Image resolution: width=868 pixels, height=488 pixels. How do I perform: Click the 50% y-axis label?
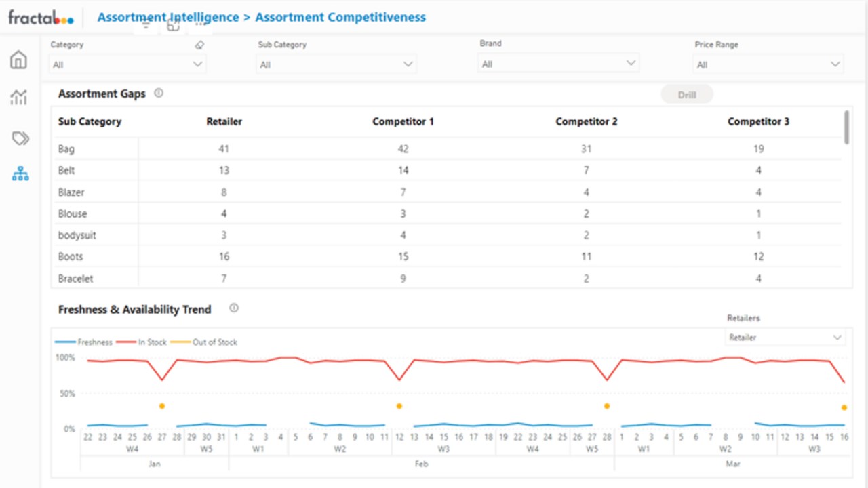[x=68, y=393]
